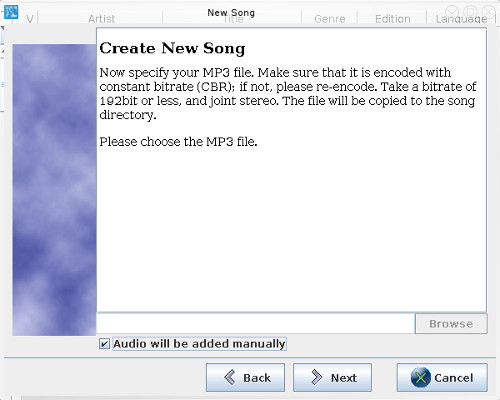This screenshot has width=500, height=400.
Task: Focus the MP3 file path input field
Action: [x=255, y=323]
